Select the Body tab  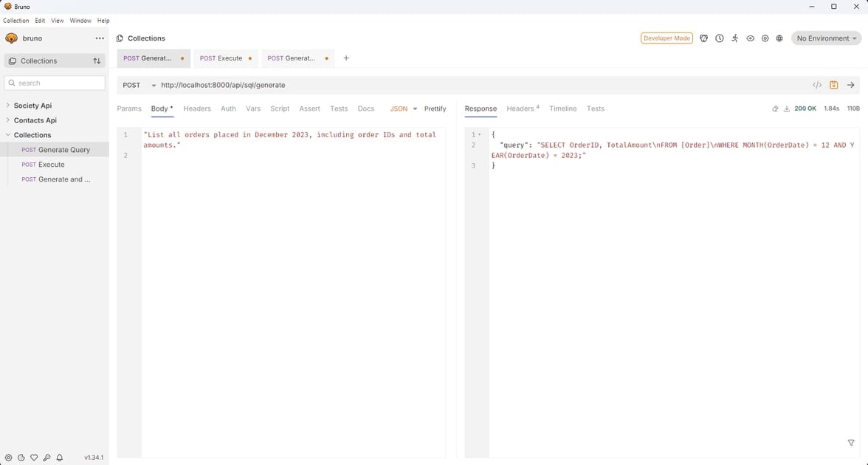[x=162, y=108]
